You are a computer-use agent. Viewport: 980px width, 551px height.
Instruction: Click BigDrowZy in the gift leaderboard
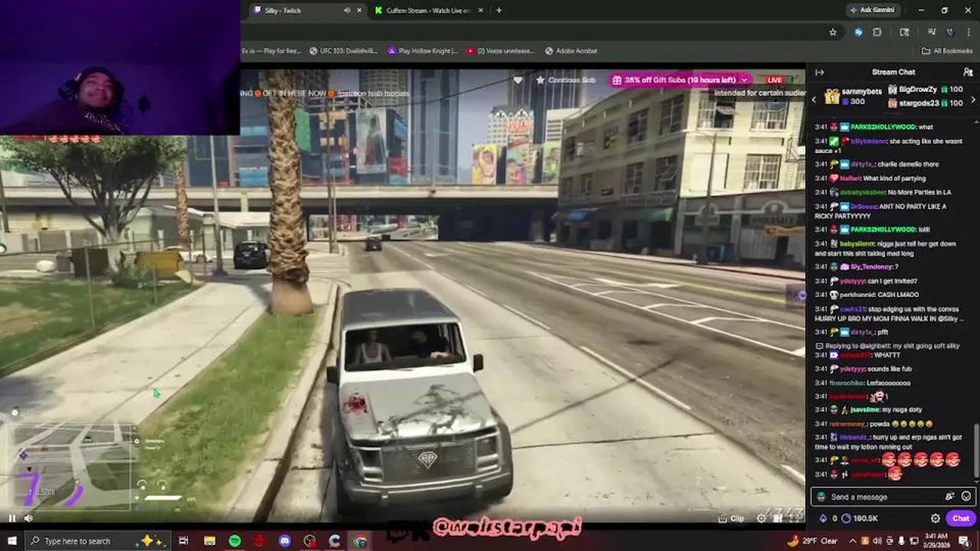[917, 90]
